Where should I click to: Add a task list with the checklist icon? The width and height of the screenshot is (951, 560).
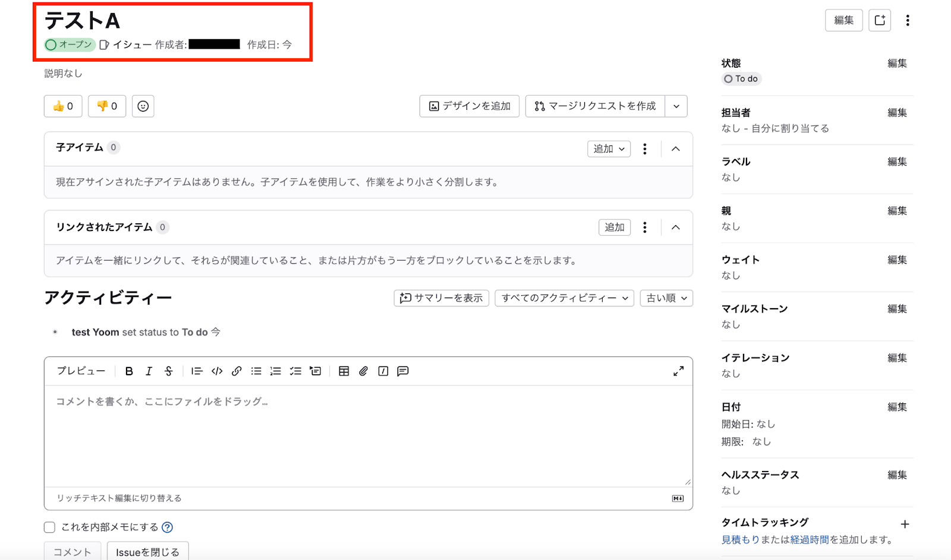coord(295,371)
